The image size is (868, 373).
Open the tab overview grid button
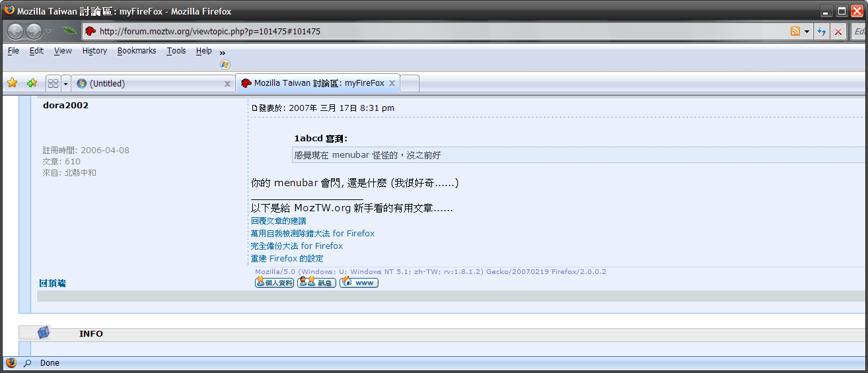54,83
